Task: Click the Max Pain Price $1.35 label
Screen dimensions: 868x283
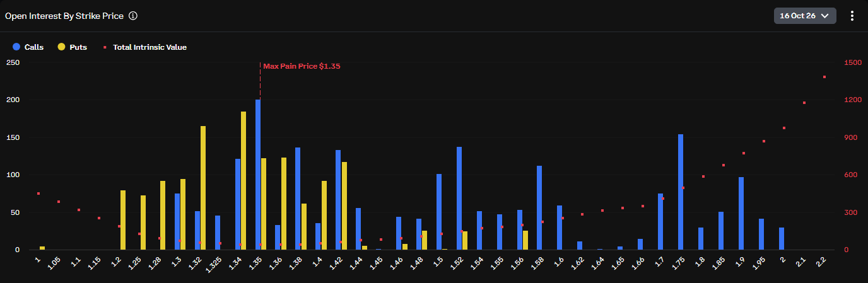Action: tap(302, 66)
